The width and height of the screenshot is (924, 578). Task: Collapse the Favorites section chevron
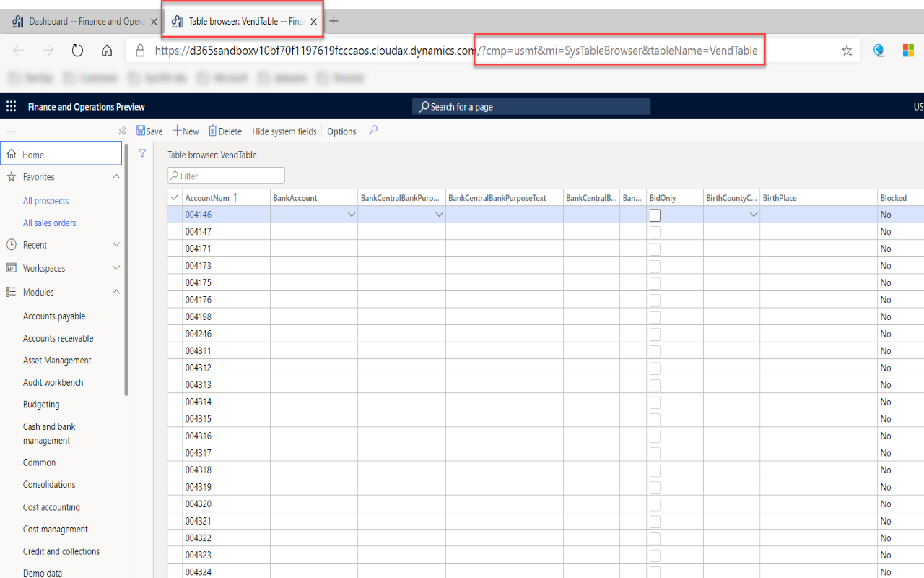[115, 176]
